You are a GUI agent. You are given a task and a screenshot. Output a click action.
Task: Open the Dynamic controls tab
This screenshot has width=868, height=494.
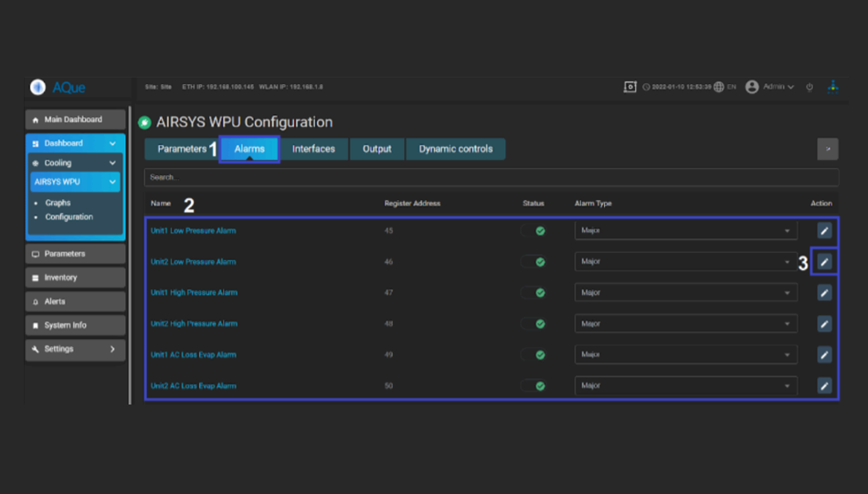[455, 149]
